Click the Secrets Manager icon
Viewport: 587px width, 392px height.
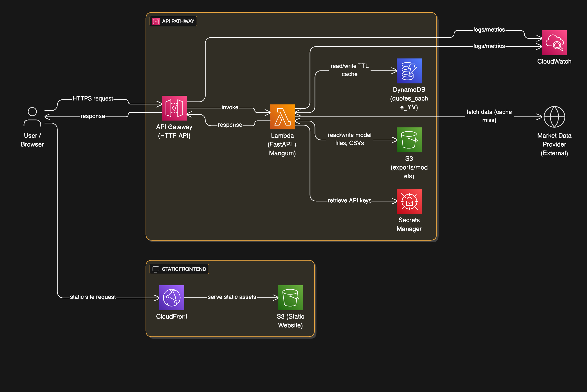click(x=409, y=201)
